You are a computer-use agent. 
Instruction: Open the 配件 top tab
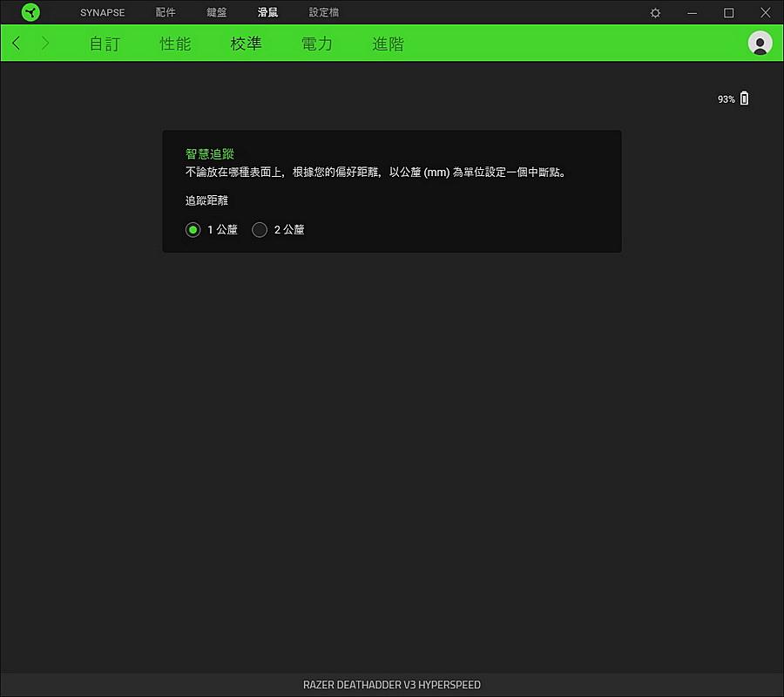tap(166, 13)
